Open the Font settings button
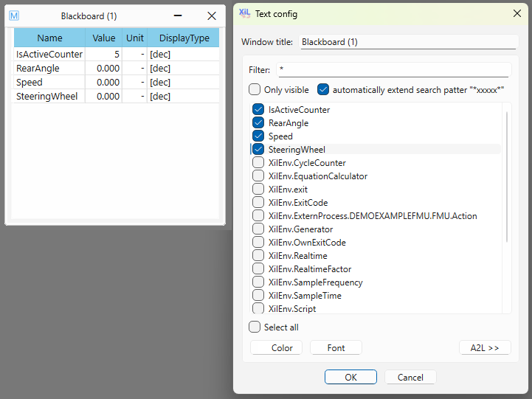The height and width of the screenshot is (399, 532). point(336,348)
